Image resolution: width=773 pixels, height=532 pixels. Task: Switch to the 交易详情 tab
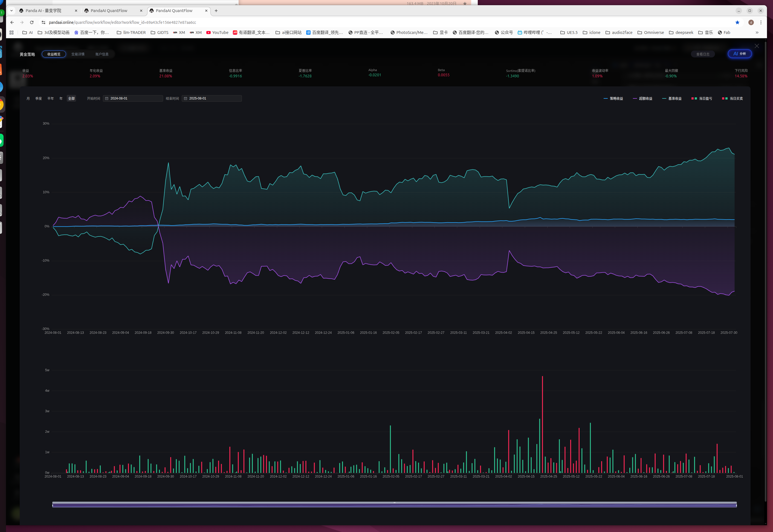78,54
